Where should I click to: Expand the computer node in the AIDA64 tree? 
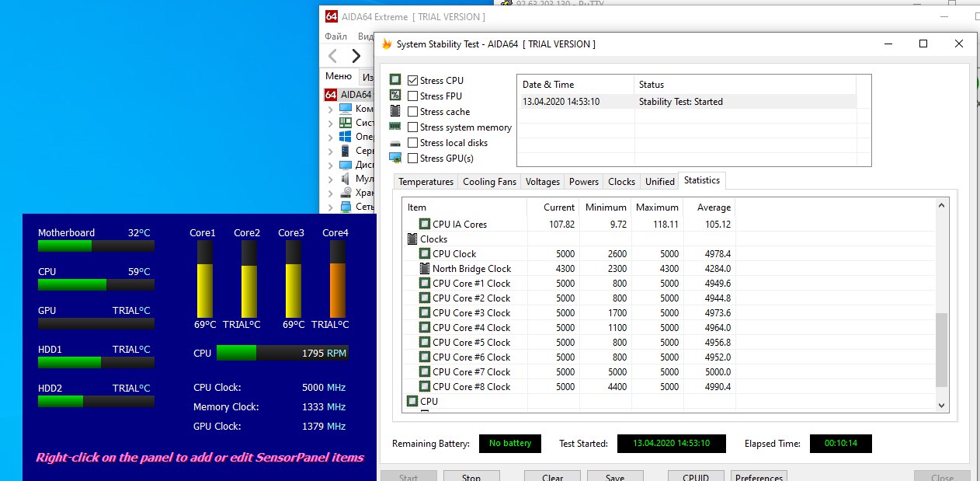[x=330, y=109]
